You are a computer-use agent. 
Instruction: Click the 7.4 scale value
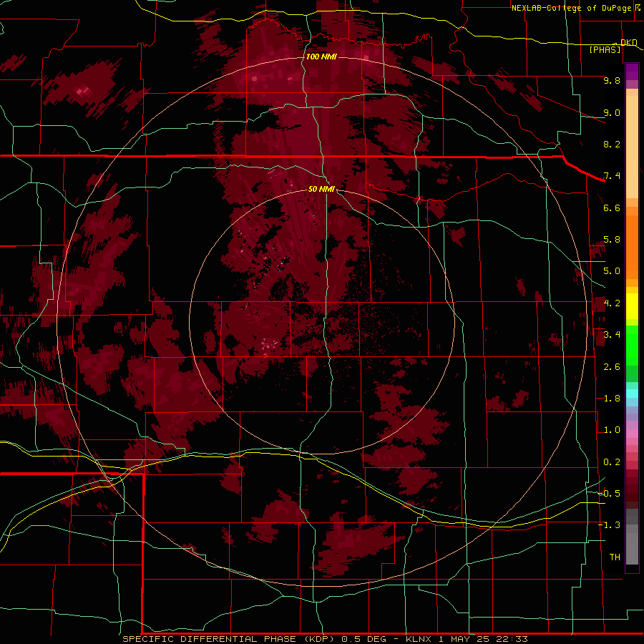pyautogui.click(x=612, y=176)
